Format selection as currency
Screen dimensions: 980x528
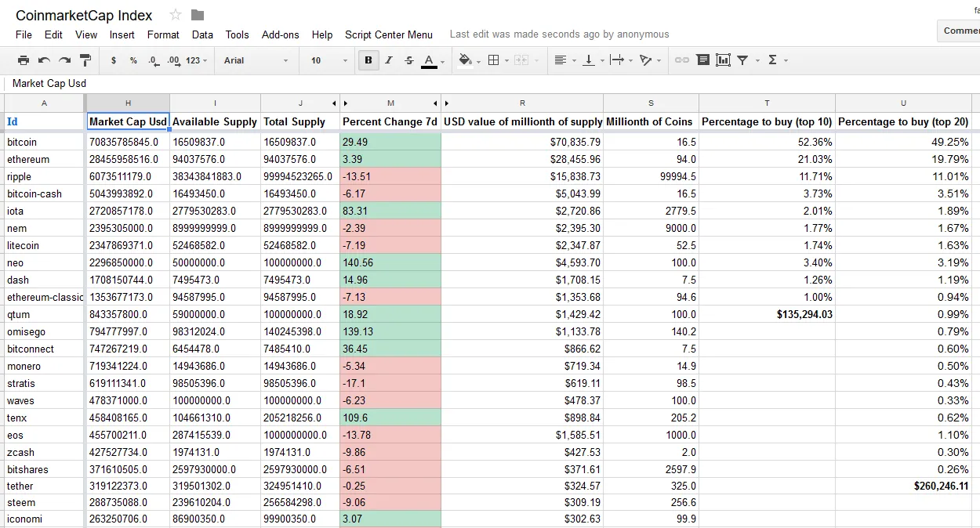114,60
